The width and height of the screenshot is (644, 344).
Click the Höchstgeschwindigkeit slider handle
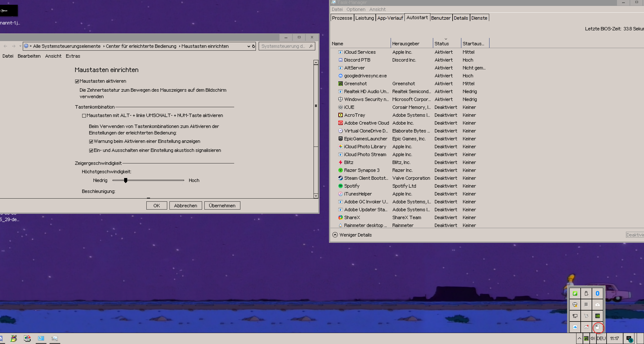(x=126, y=180)
